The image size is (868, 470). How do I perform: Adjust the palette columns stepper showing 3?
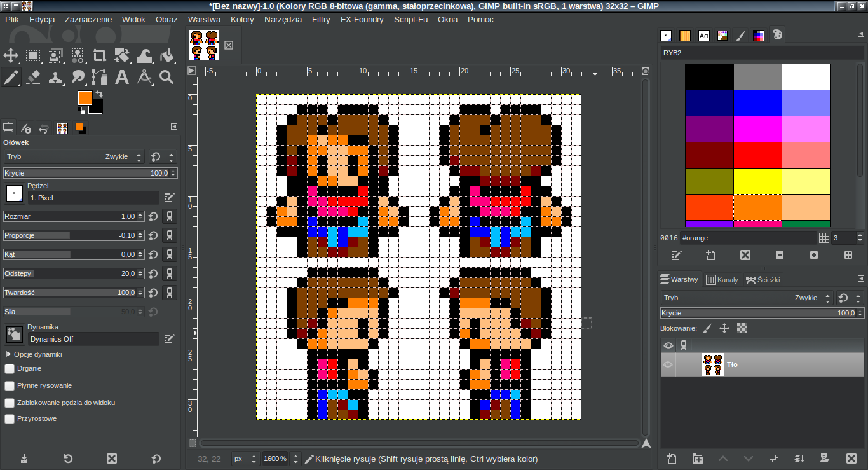coord(860,238)
